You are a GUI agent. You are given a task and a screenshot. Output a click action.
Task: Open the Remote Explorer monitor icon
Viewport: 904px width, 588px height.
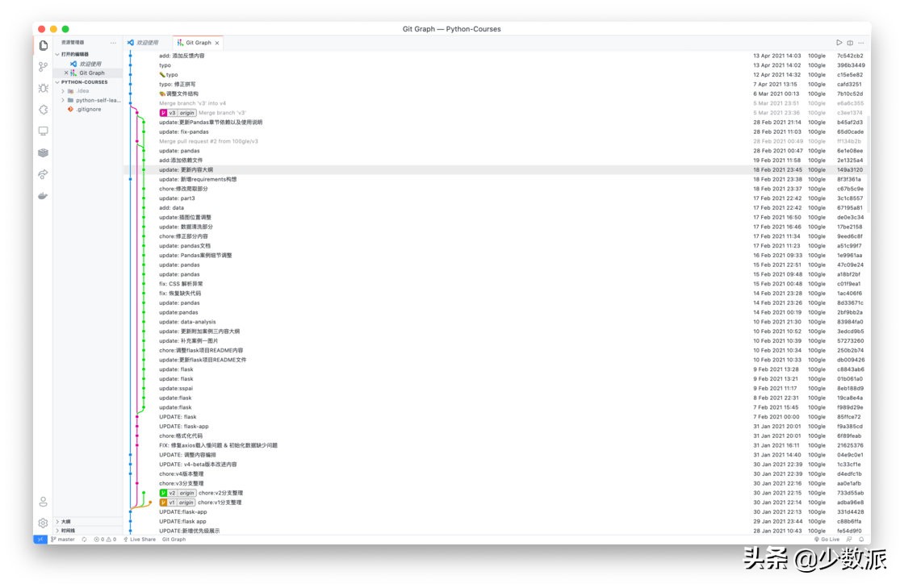[43, 131]
